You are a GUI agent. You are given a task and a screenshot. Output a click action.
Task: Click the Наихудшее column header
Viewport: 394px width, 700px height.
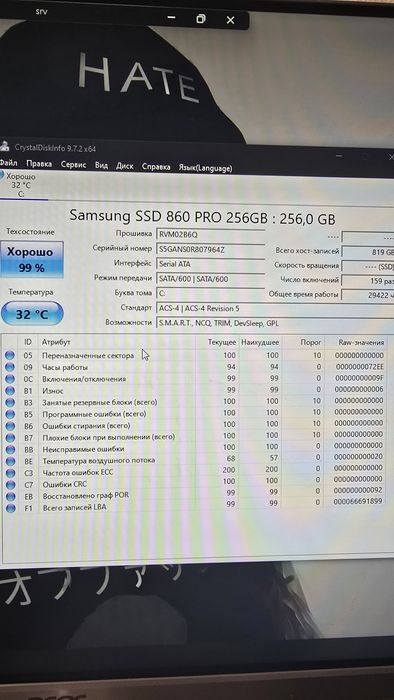pos(260,342)
